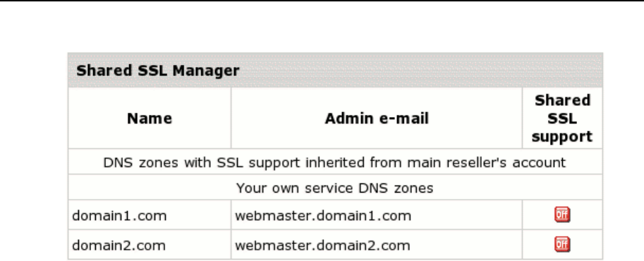The width and height of the screenshot is (644, 261).
Task: Click the webmaster.domain1.com admin e-mail
Action: click(323, 215)
